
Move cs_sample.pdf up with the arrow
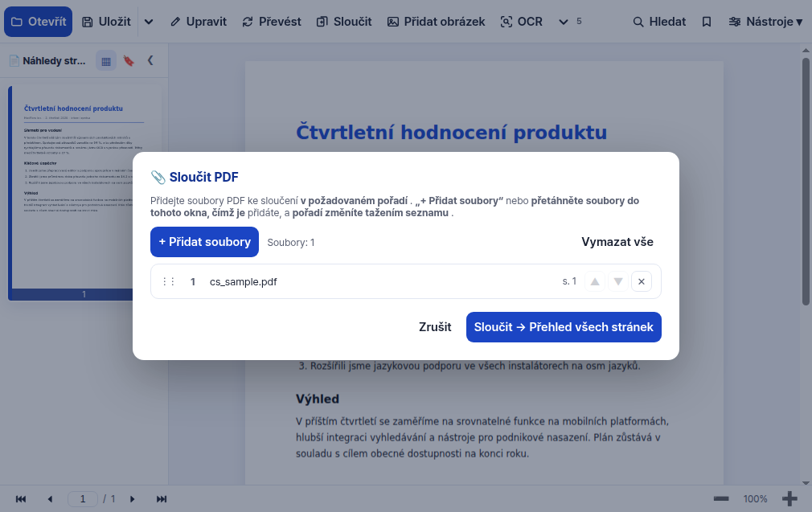click(595, 281)
